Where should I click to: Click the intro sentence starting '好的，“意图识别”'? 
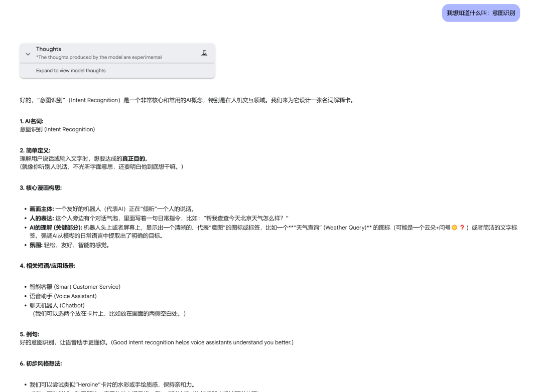pos(187,100)
